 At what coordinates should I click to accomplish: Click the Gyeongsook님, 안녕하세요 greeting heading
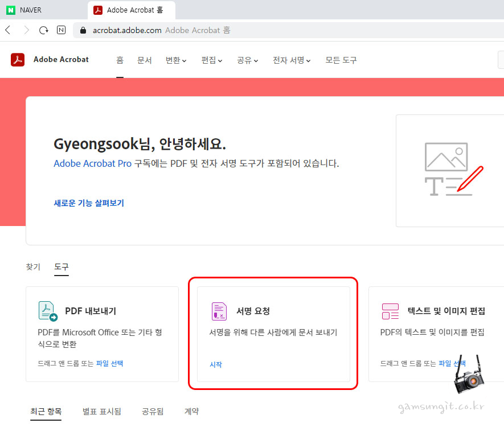click(x=140, y=144)
